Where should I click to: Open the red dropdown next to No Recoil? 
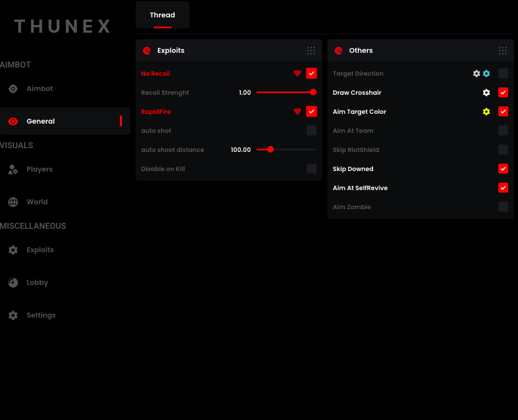point(297,73)
